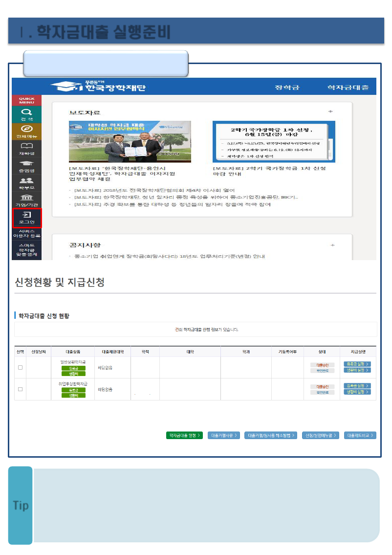Open the 대출거절사유 button
The image size is (392, 555).
click(x=224, y=435)
